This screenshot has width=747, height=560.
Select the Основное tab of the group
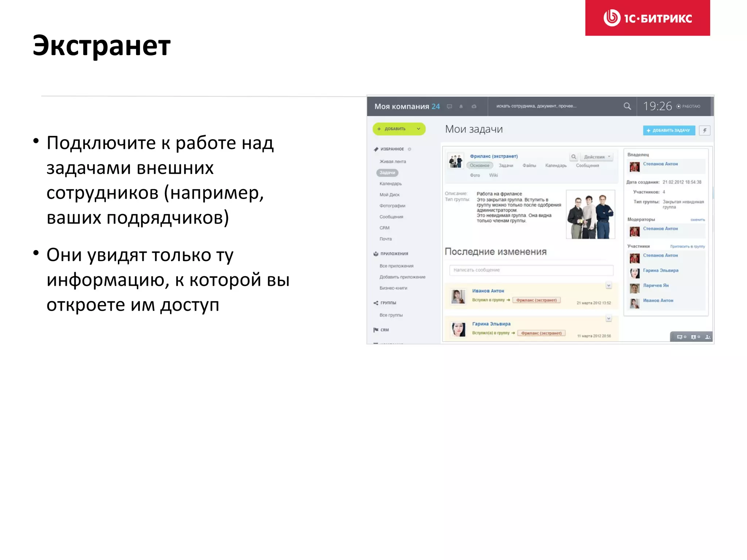pyautogui.click(x=480, y=166)
